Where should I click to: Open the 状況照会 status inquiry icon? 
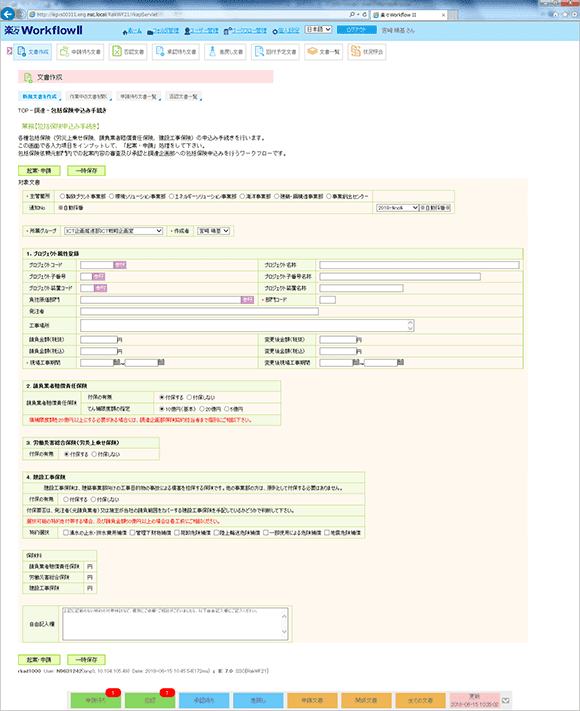(x=367, y=52)
